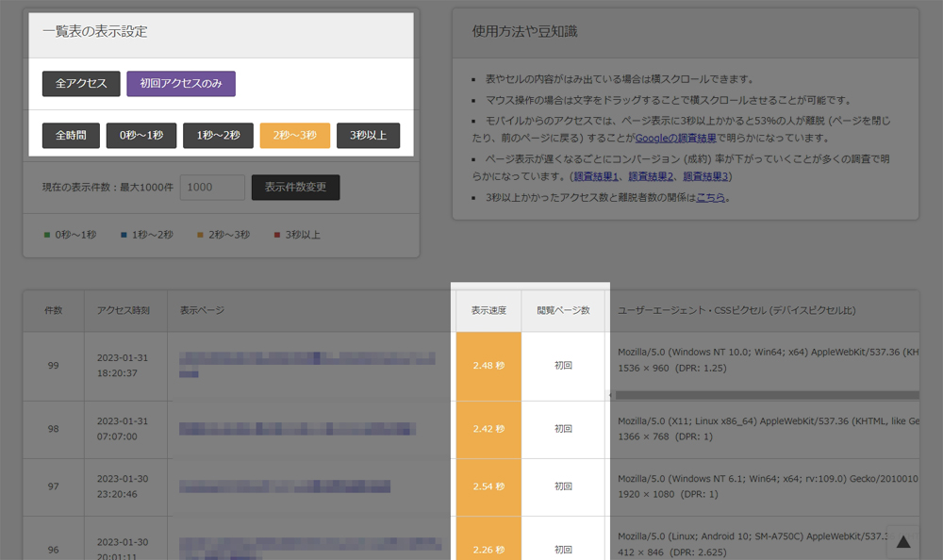Click 初回 cell in row 97
The height and width of the screenshot is (560, 943).
click(563, 486)
